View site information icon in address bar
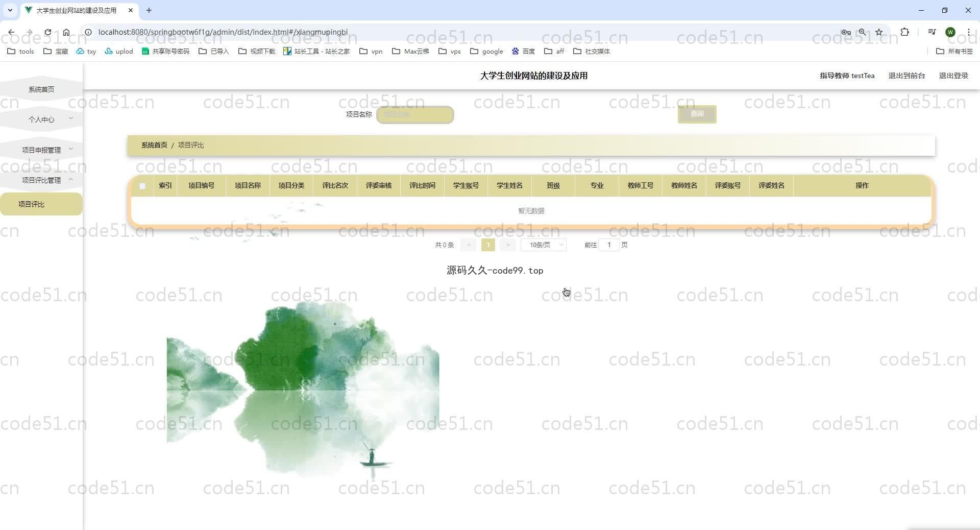980x530 pixels. point(88,32)
